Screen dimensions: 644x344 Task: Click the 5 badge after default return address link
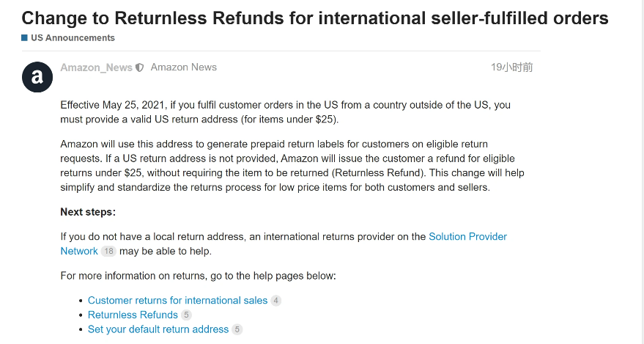click(237, 330)
